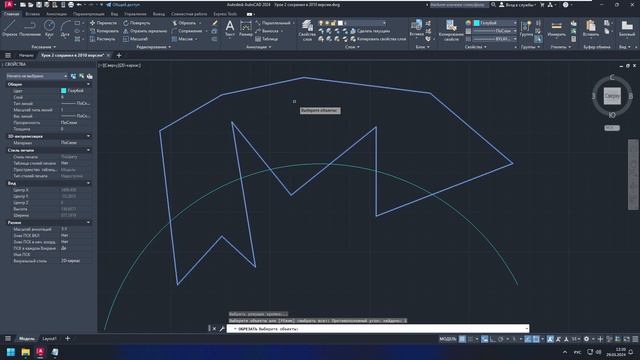The height and width of the screenshot is (360, 640).
Task: Activate the Массив (Array) command
Action: (x=182, y=39)
